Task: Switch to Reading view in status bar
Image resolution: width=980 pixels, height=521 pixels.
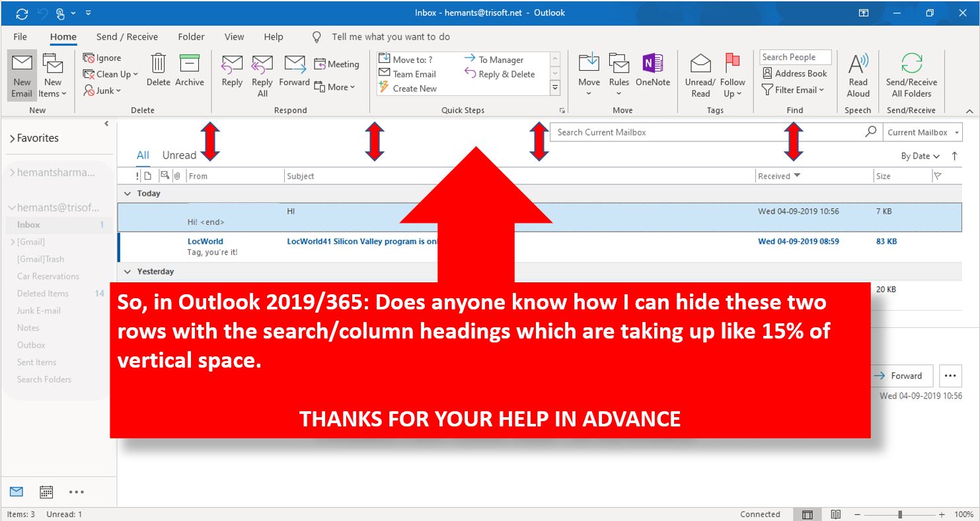Action: tap(835, 514)
